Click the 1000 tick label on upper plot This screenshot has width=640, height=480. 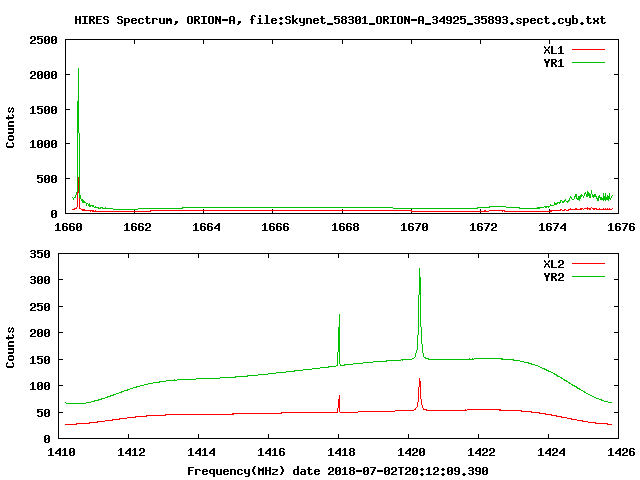43,144
